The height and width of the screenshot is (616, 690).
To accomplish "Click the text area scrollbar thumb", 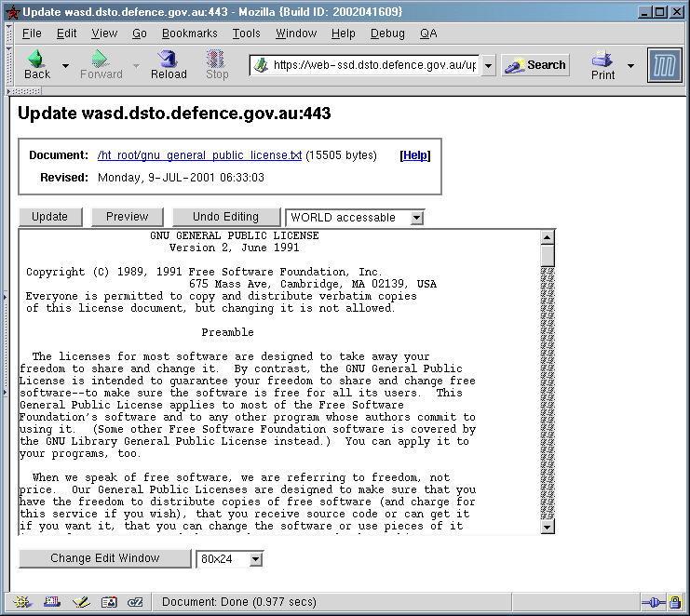I will pos(547,256).
